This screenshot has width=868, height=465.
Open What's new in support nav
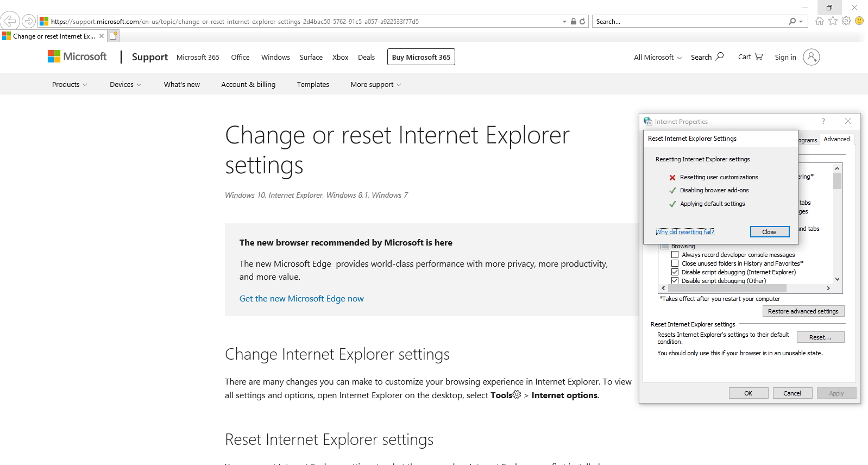pos(182,84)
